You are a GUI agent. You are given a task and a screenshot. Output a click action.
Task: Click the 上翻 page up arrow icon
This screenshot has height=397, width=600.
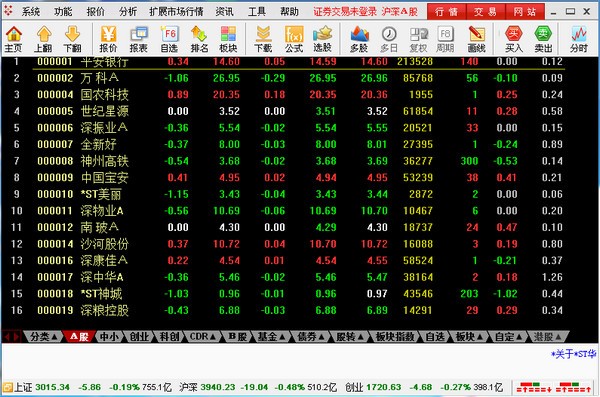(43, 39)
